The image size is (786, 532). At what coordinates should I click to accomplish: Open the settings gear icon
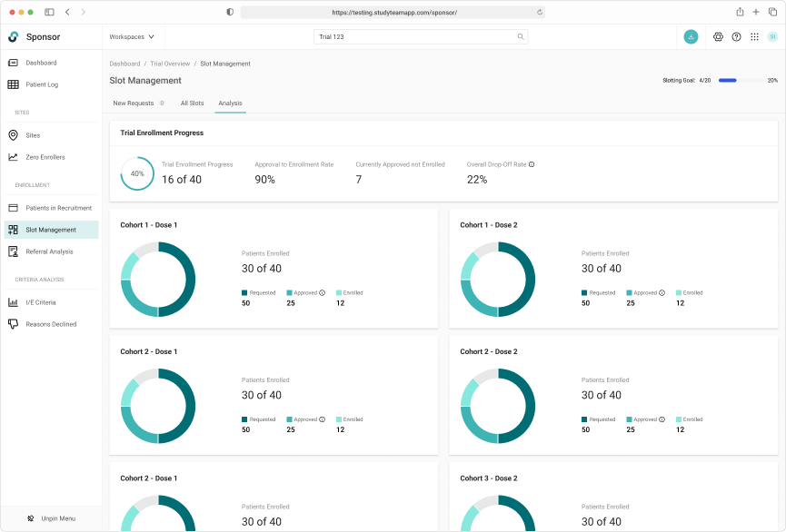pos(719,36)
